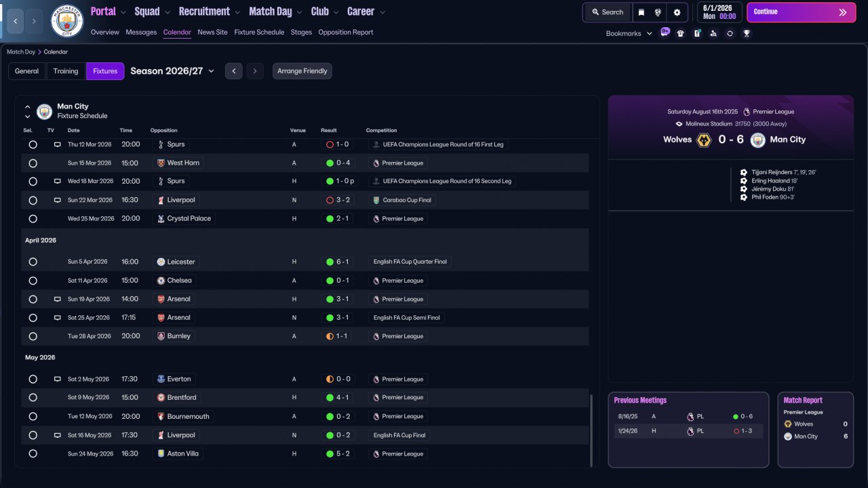Click the West Ham club badge

pyautogui.click(x=161, y=163)
